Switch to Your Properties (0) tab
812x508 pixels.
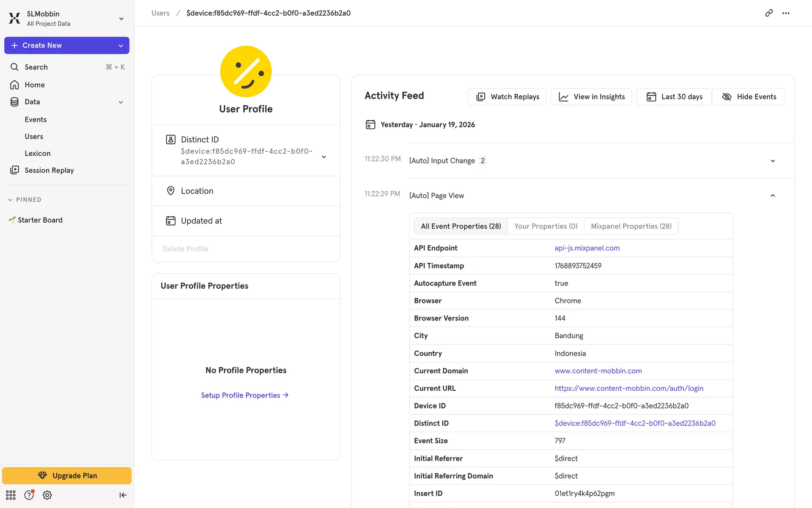[x=546, y=226]
